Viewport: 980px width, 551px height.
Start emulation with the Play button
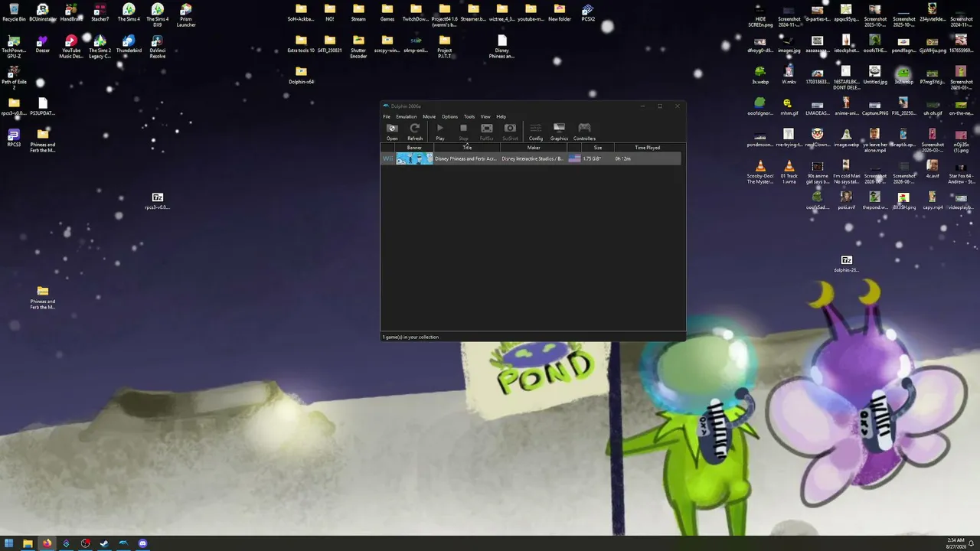[x=440, y=132]
